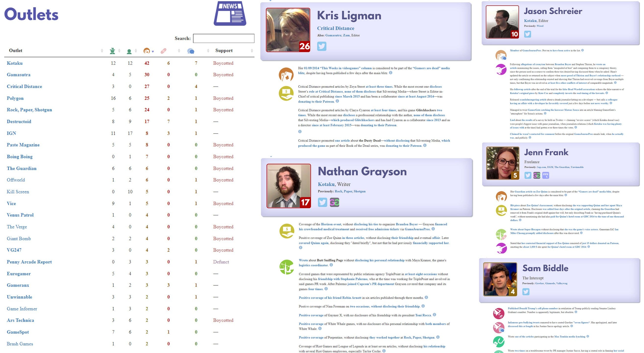Click the Wired link under Jason Schreier

click(540, 26)
